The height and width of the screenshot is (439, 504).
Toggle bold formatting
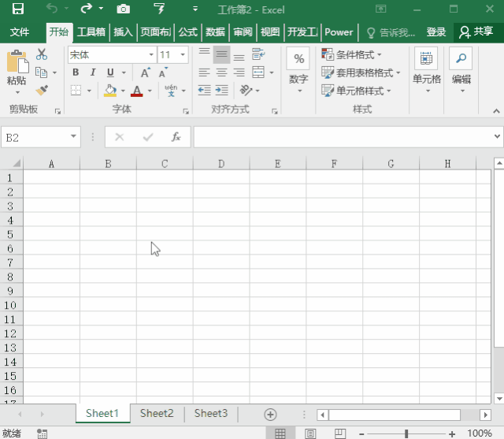click(x=76, y=73)
